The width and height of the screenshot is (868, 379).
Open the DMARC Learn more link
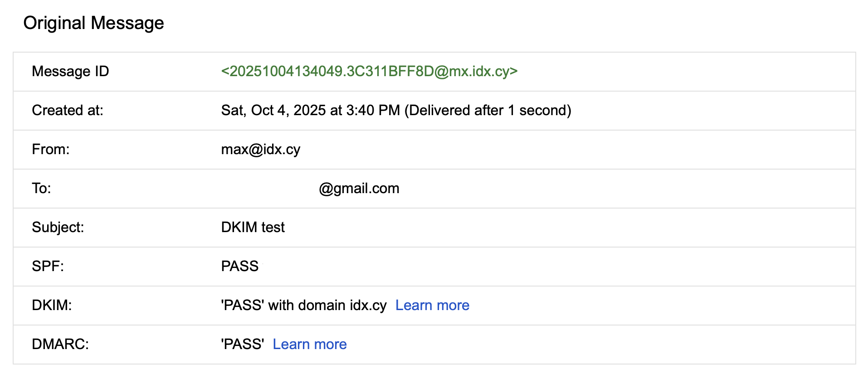pos(309,344)
